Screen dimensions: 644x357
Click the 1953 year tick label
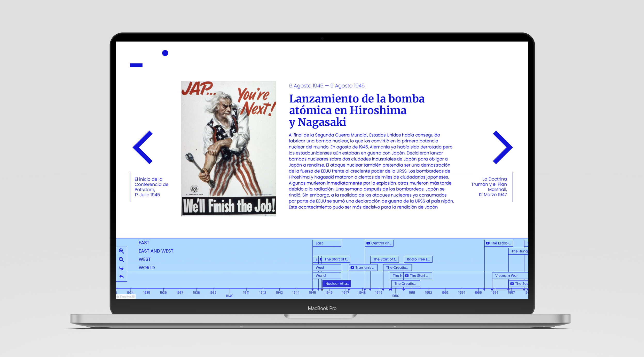pos(445,293)
